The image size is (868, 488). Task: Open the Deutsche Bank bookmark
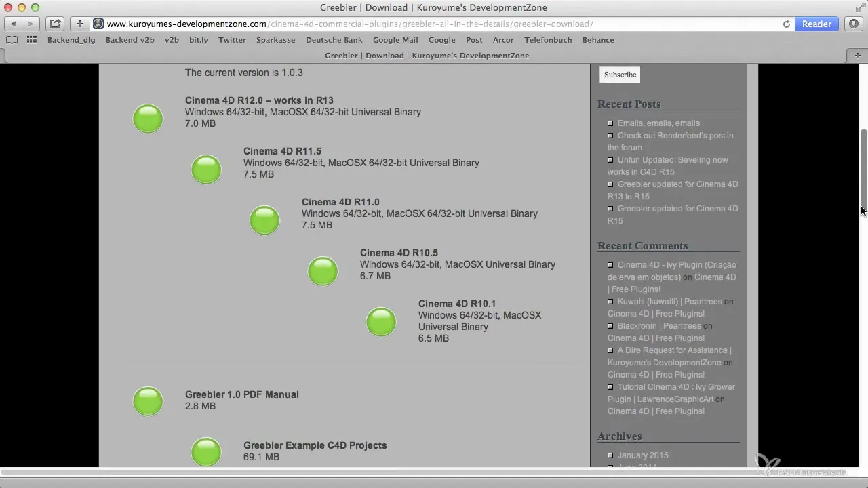(334, 40)
